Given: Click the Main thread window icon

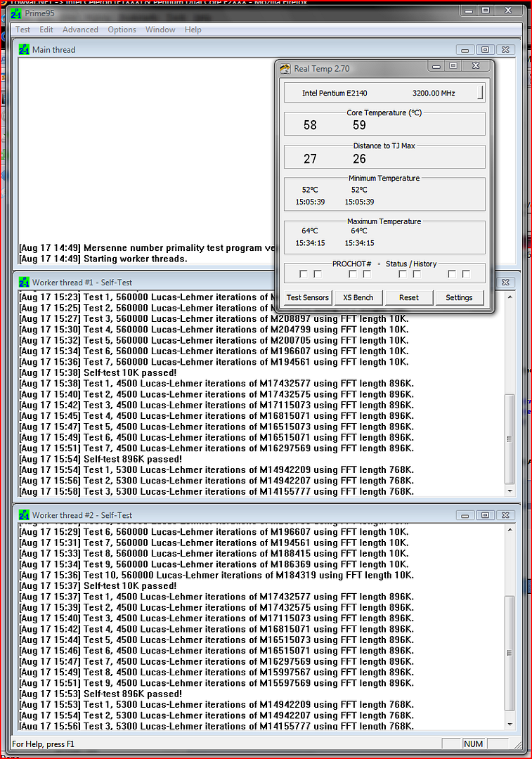Looking at the screenshot, I should click(24, 50).
